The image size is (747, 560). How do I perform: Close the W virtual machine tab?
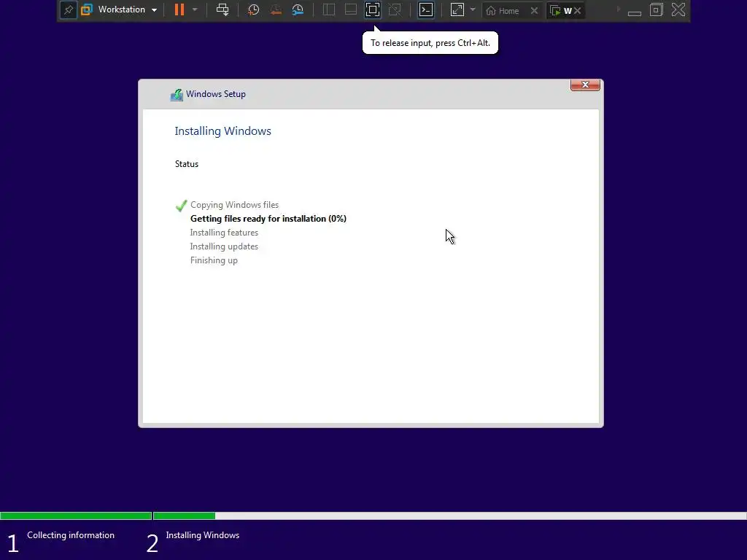[x=578, y=10]
